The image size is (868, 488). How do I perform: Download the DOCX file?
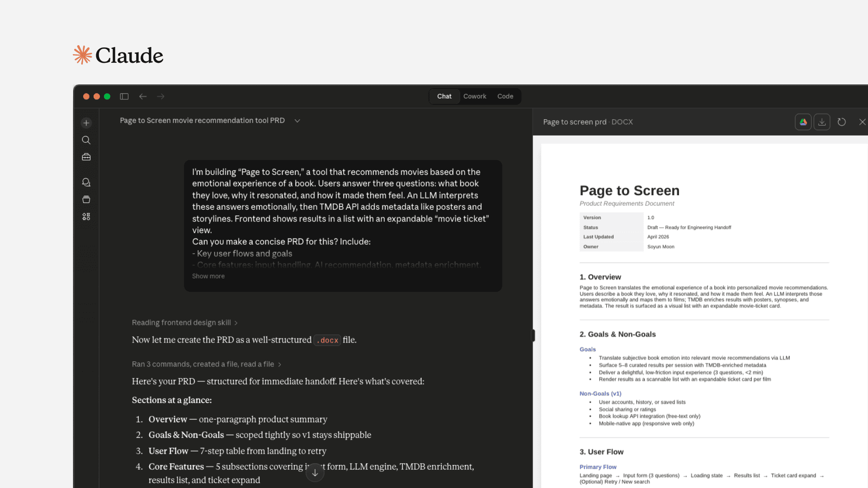pyautogui.click(x=822, y=122)
